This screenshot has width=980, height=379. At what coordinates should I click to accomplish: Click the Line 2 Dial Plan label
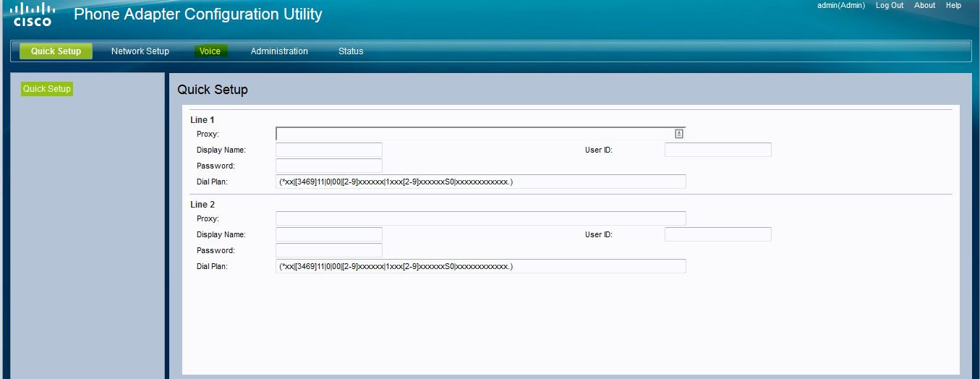(x=212, y=266)
